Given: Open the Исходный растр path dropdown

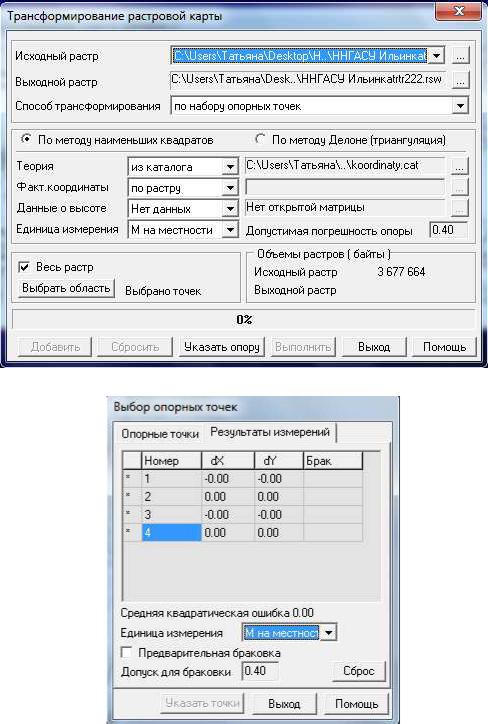Looking at the screenshot, I should [x=436, y=56].
